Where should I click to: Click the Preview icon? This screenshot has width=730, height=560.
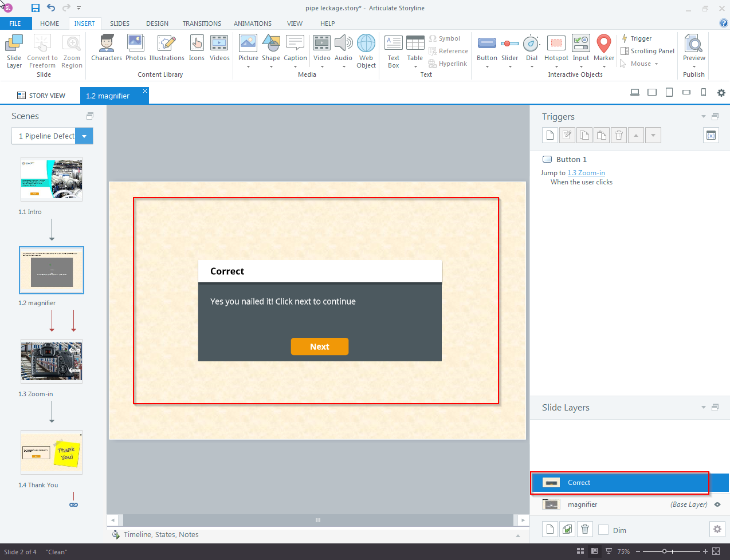694,45
